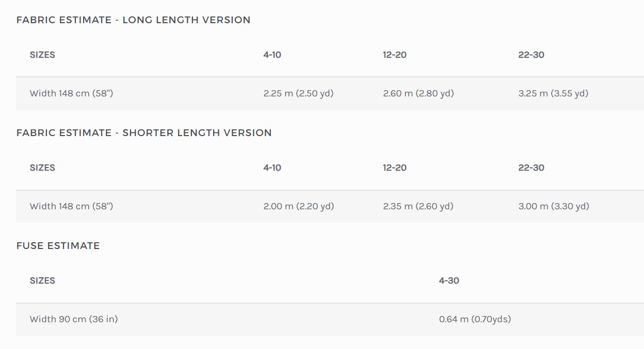The image size is (644, 349).
Task: Click the 3.00 m (3.30 yd) value
Action: click(553, 206)
